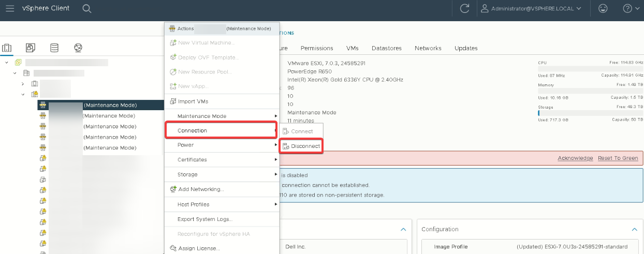The height and width of the screenshot is (254, 644).
Task: Open the help question mark menu
Action: coord(631,8)
